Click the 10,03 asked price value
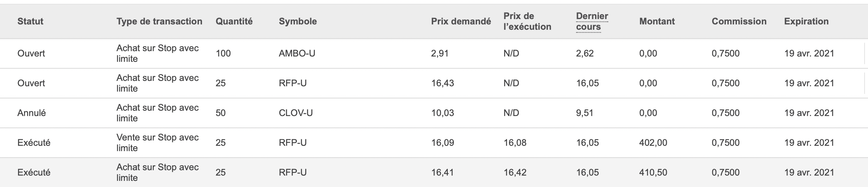868x187 pixels. [x=442, y=113]
